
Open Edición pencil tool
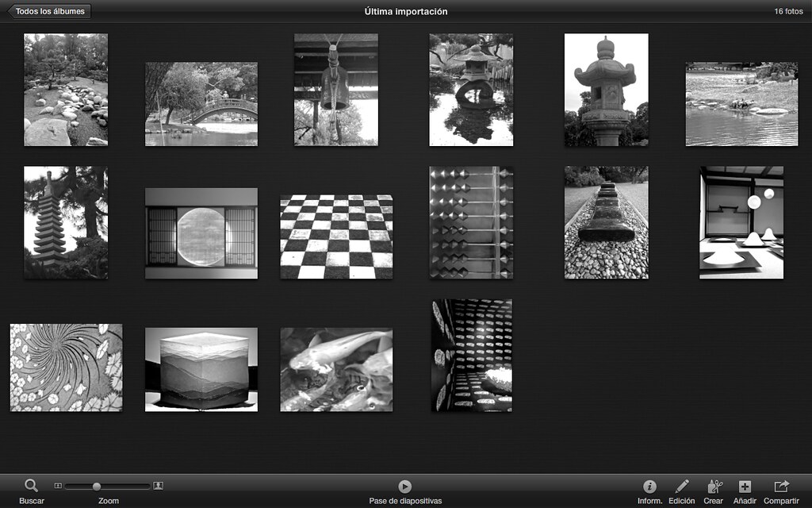[x=681, y=487]
